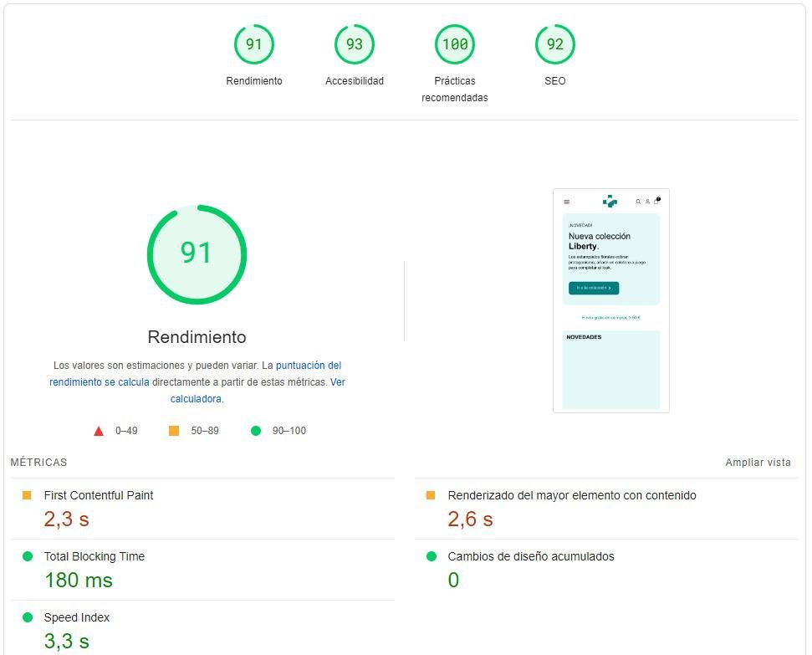The image size is (812, 655).
Task: Open the mobile page screenshot thumbnail
Action: pyautogui.click(x=611, y=300)
